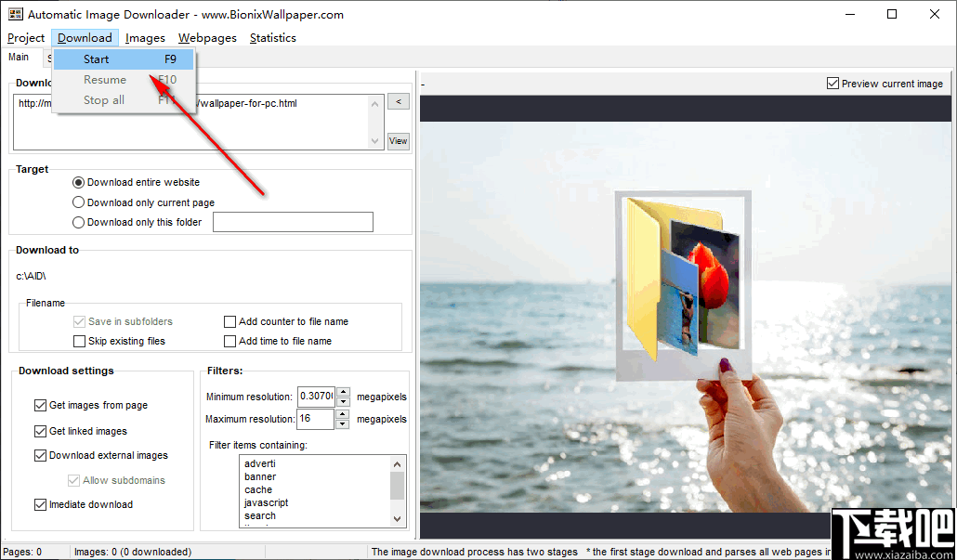Click the application icon in the title bar
The width and height of the screenshot is (957, 560).
(x=14, y=14)
